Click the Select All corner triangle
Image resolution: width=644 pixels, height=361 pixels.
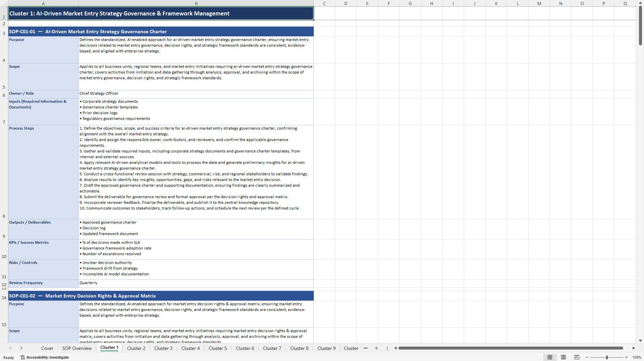point(5,3)
